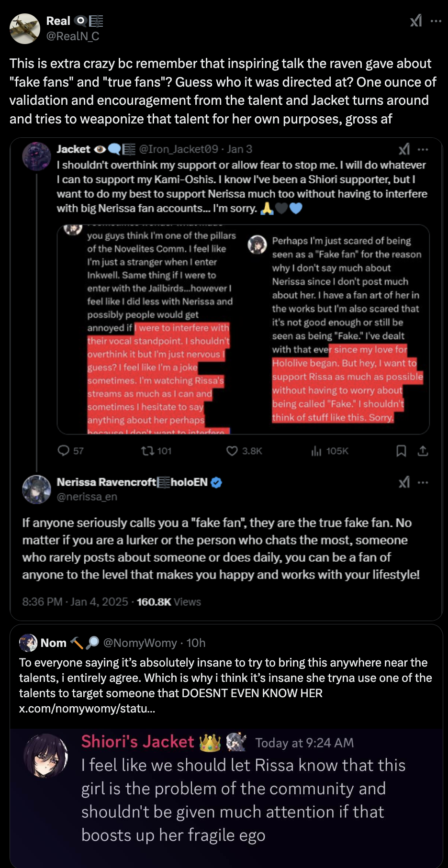Open more options on Jacket's quoted tweet
Image resolution: width=448 pixels, height=868 pixels.
pyautogui.click(x=423, y=149)
